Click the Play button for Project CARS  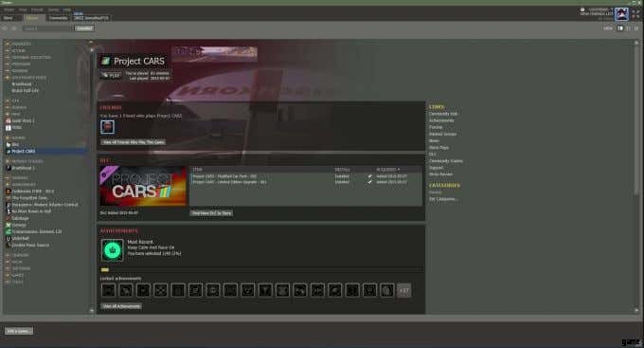click(x=111, y=76)
